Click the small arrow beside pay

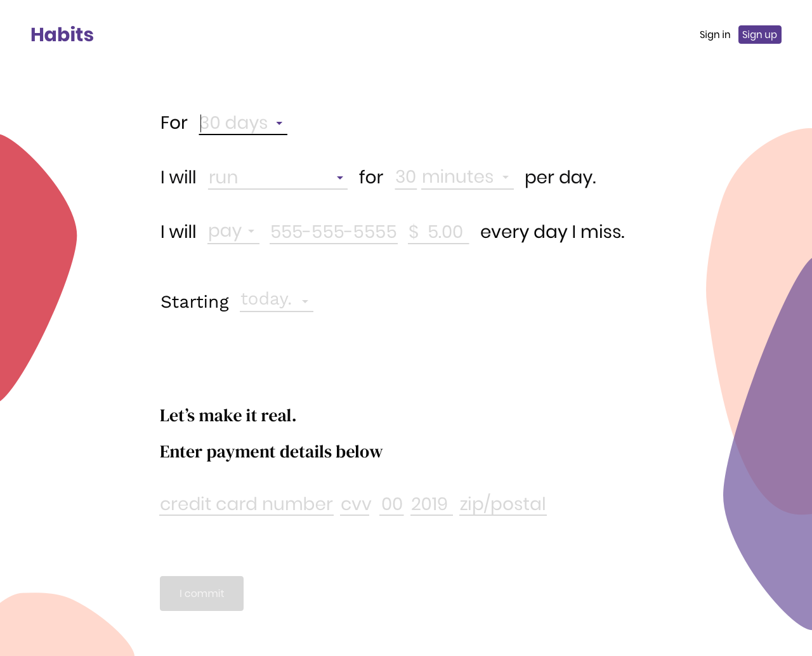tap(251, 232)
